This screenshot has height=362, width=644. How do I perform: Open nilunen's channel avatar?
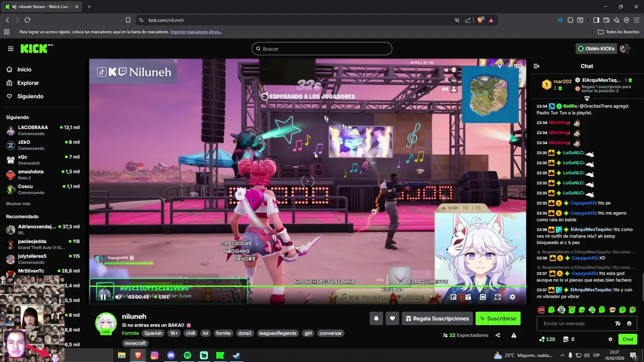pos(106,323)
